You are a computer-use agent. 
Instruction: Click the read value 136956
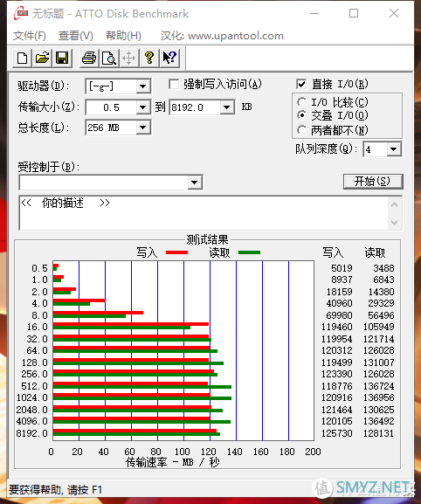click(378, 397)
